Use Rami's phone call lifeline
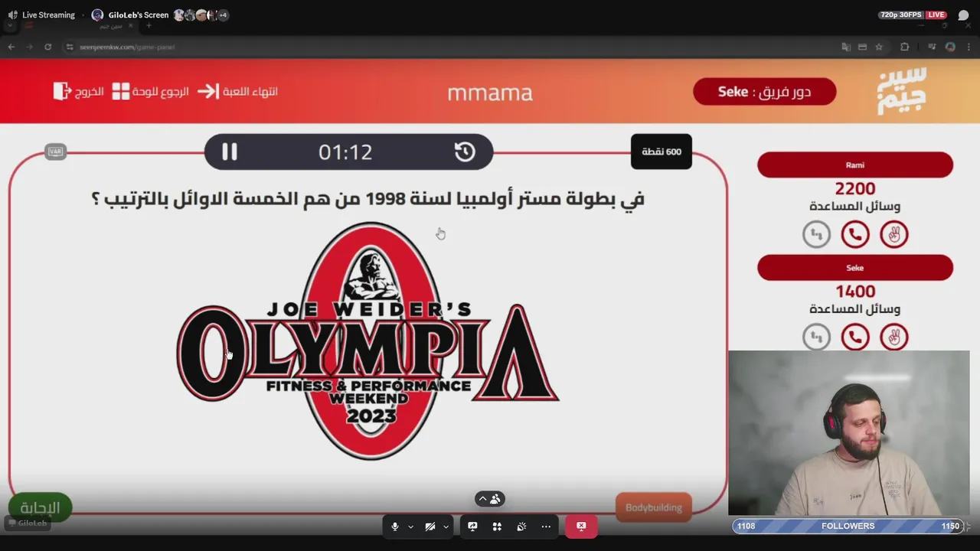Image resolution: width=980 pixels, height=551 pixels. pyautogui.click(x=855, y=234)
